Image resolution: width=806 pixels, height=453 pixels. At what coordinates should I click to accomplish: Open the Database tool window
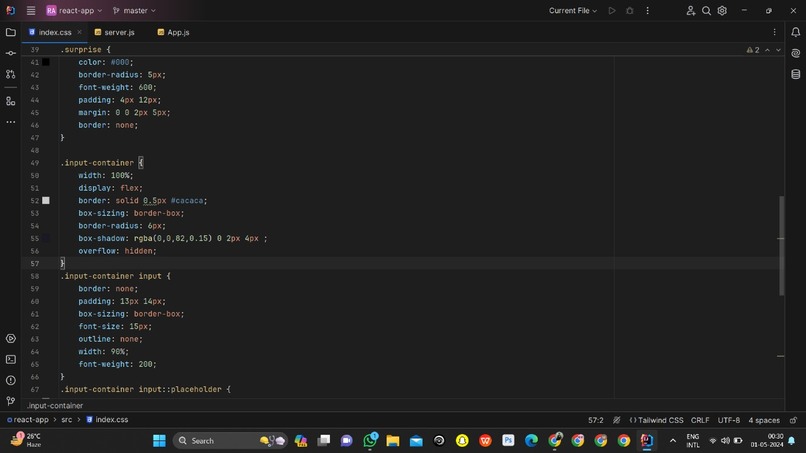(796, 74)
